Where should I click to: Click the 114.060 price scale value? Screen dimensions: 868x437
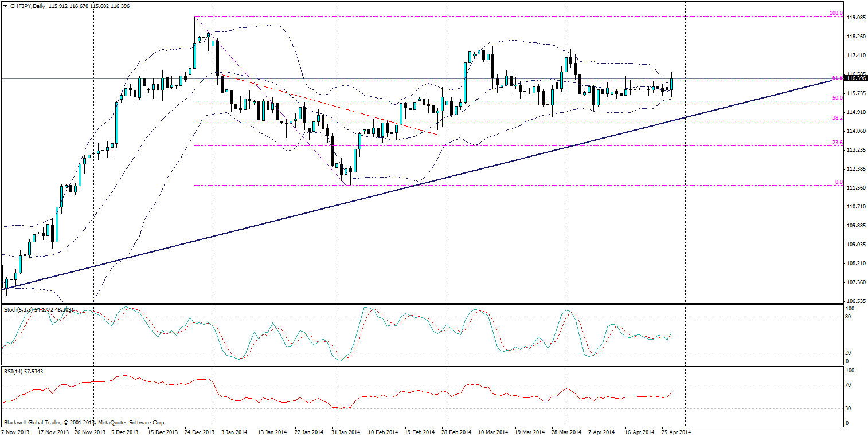pos(855,131)
